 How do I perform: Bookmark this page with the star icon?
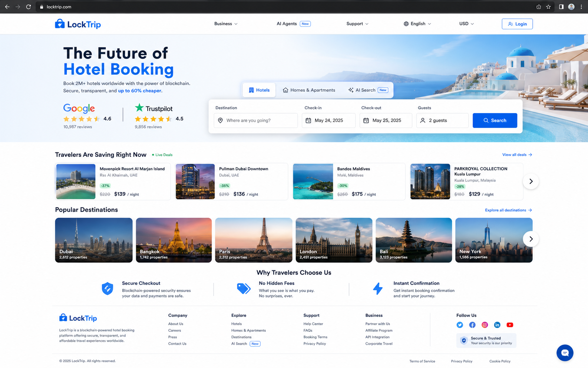coord(548,7)
